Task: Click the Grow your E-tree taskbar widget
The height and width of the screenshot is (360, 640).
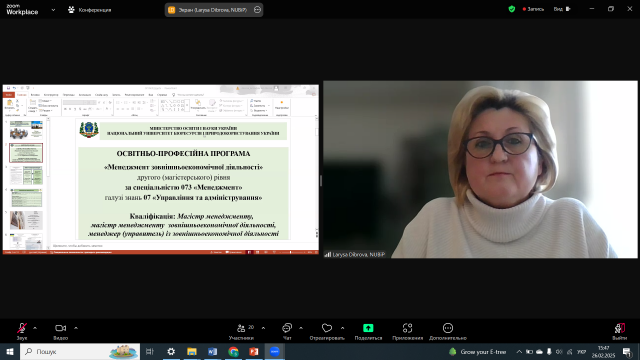Action: click(x=478, y=351)
